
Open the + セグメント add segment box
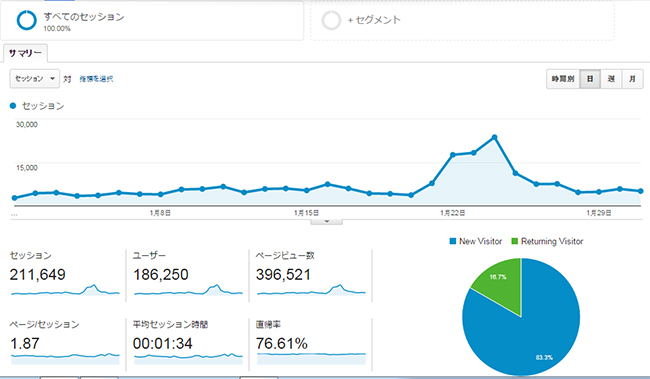[x=462, y=20]
